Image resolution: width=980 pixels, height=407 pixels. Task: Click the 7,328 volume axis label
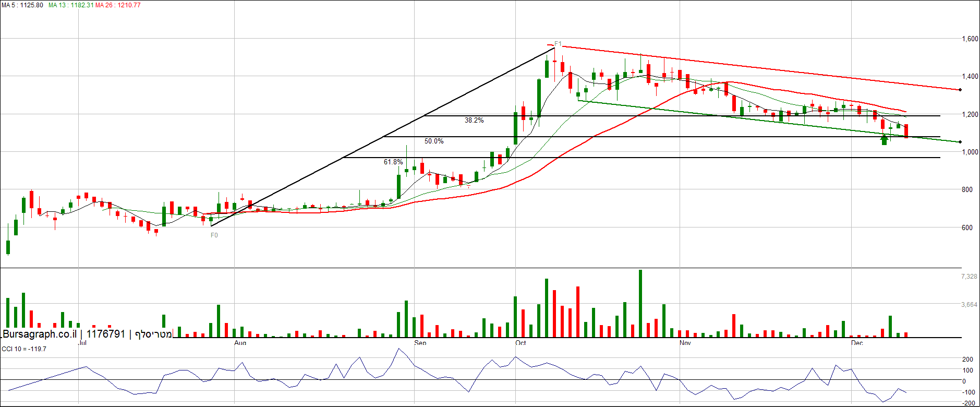click(969, 276)
